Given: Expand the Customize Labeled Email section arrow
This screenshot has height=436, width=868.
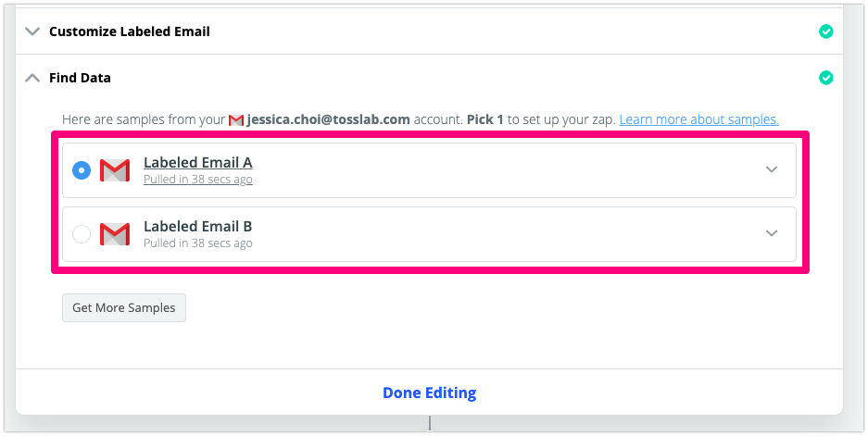Looking at the screenshot, I should click(32, 31).
